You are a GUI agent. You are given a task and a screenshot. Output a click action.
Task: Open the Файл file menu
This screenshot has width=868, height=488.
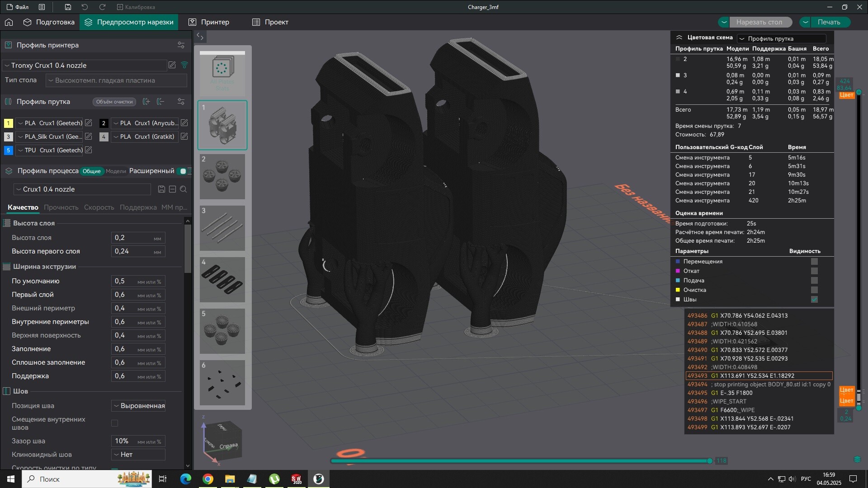click(17, 7)
